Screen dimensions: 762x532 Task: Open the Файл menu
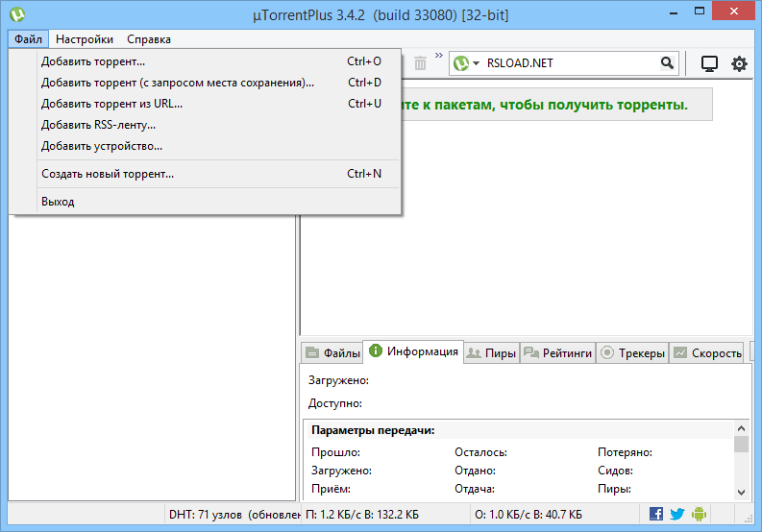28,39
